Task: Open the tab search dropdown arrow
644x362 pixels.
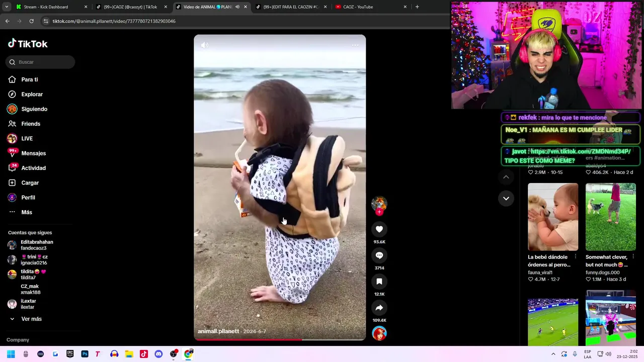Action: [x=7, y=7]
